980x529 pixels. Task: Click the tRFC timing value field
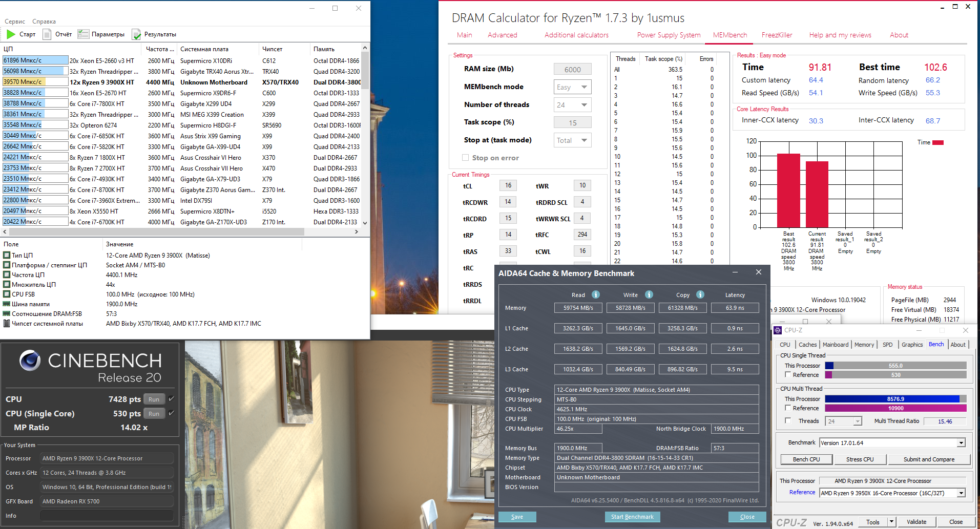tap(582, 235)
